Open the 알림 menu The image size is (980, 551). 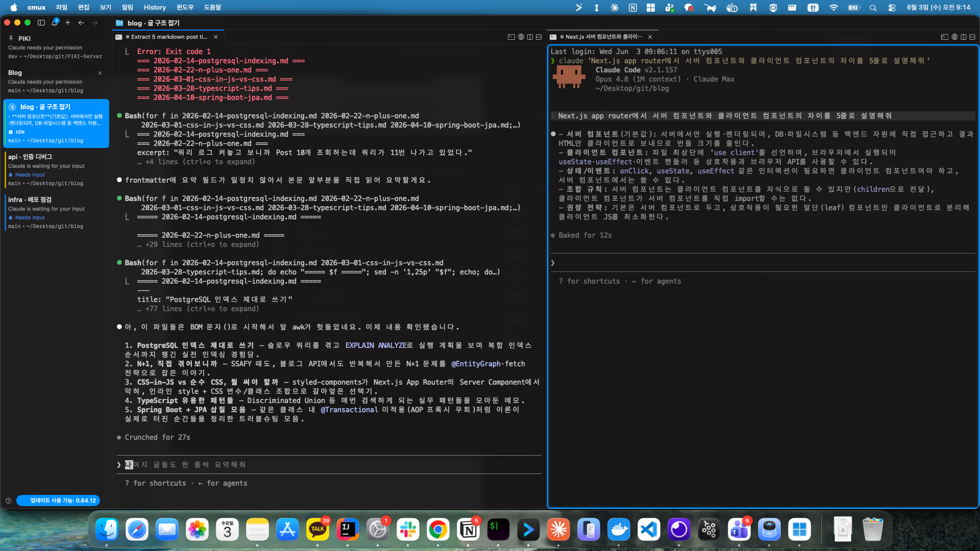point(127,7)
